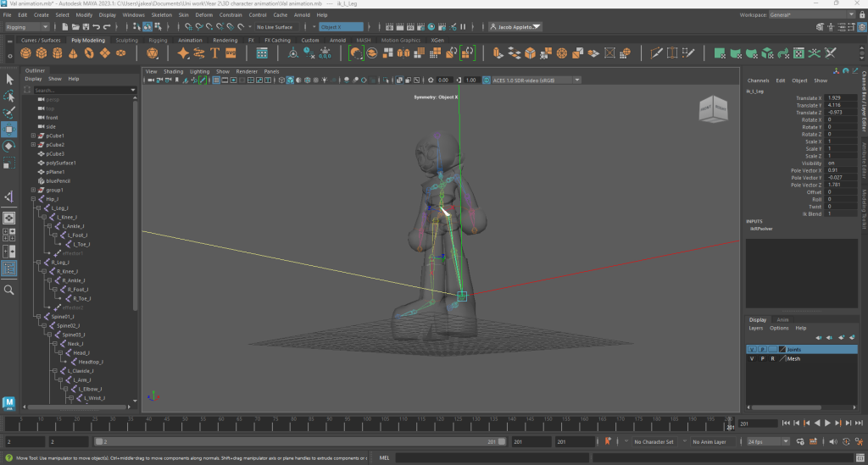Image resolution: width=868 pixels, height=465 pixels.
Task: Click the ViewCube in the viewport
Action: point(712,108)
